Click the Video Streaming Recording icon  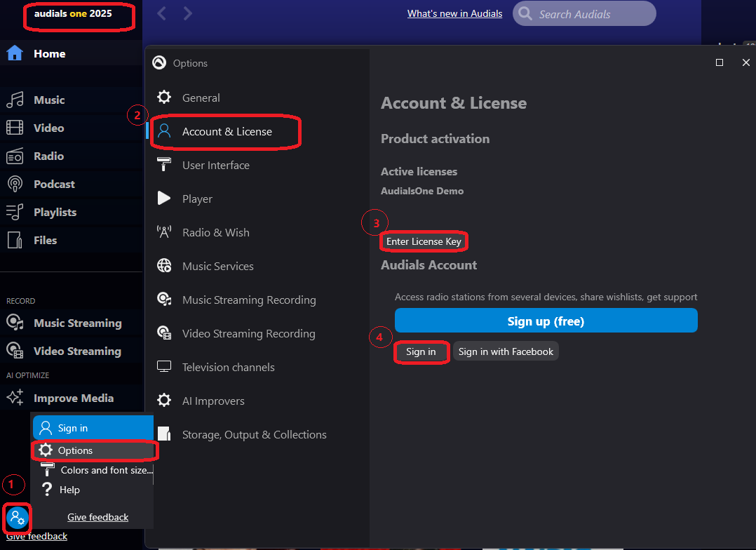(x=164, y=333)
